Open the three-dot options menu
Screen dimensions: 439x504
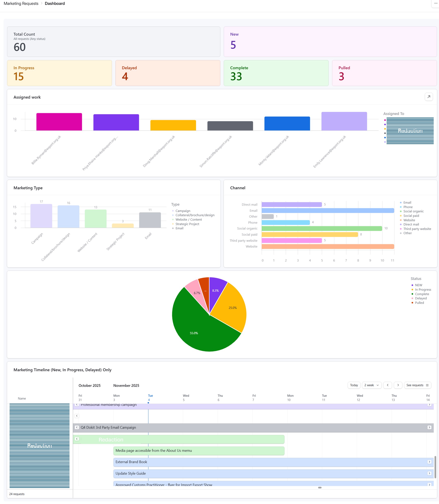435,3
